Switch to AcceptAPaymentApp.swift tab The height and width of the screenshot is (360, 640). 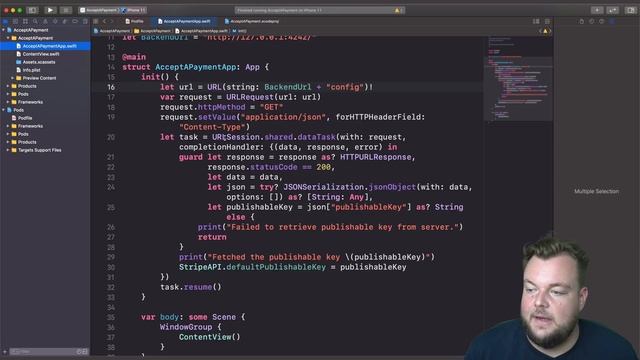tap(184, 21)
